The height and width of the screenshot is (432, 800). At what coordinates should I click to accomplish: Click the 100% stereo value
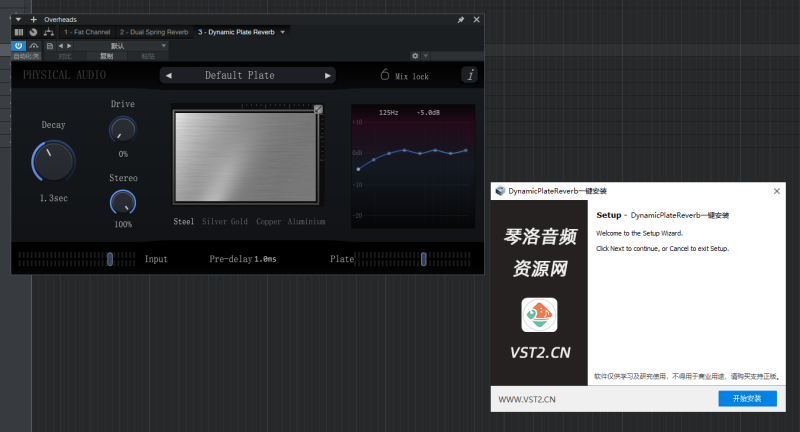tap(123, 224)
